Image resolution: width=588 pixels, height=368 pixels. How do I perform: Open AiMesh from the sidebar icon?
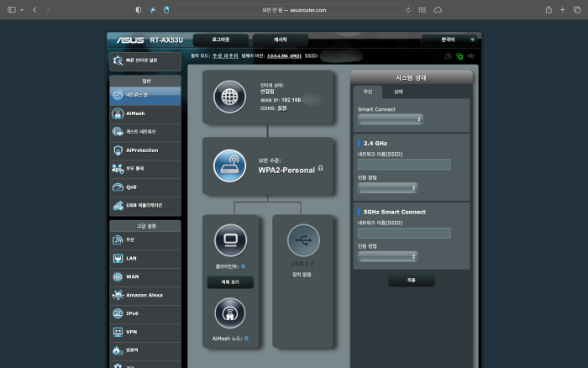click(x=118, y=113)
